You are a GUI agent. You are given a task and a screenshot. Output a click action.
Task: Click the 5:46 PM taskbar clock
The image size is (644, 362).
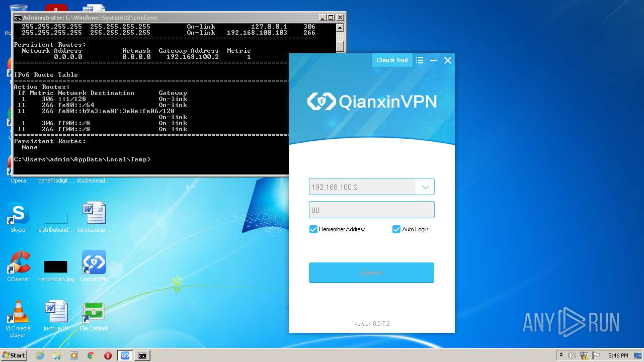[618, 355]
